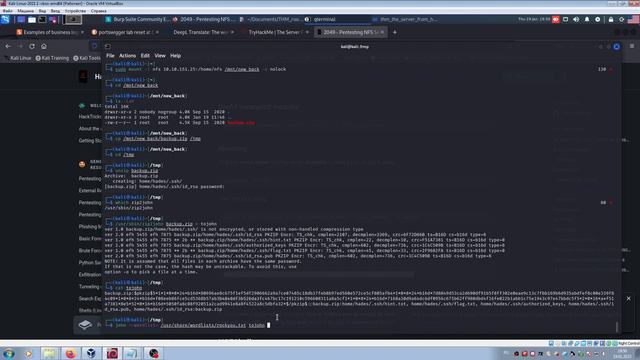Open the Kali dragon applications menu
The image size is (640, 360).
point(5,19)
